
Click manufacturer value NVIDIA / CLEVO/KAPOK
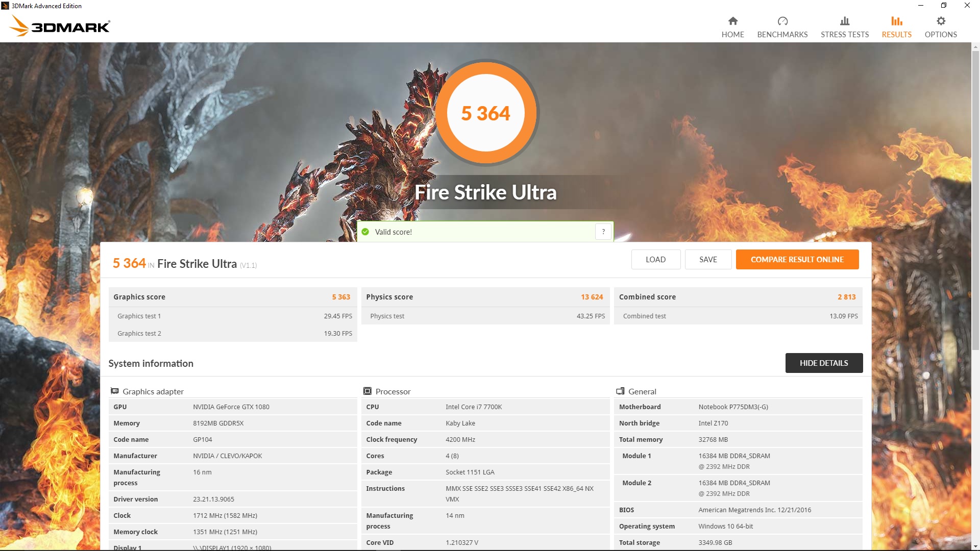[x=228, y=456]
